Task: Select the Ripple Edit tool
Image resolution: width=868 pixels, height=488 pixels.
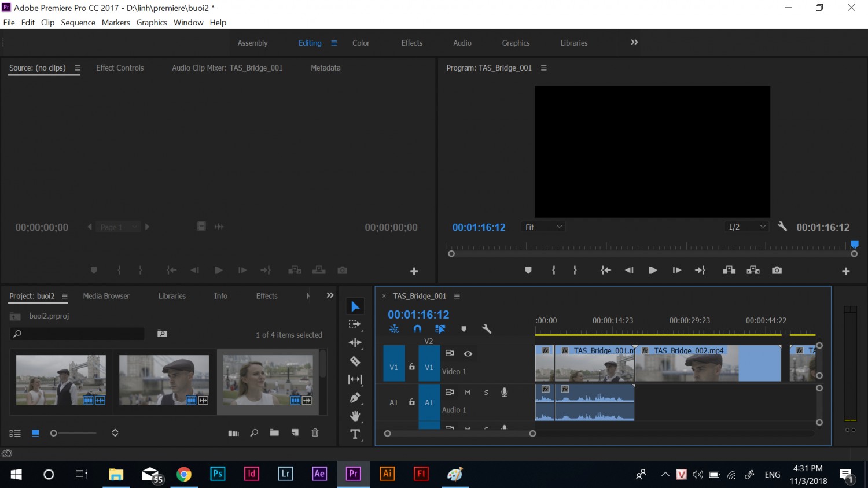Action: pyautogui.click(x=355, y=343)
